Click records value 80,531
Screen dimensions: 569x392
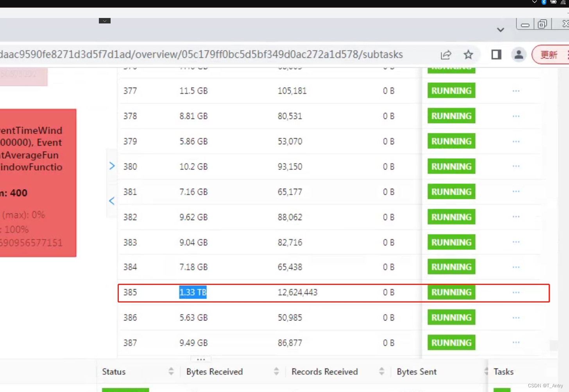(x=290, y=116)
